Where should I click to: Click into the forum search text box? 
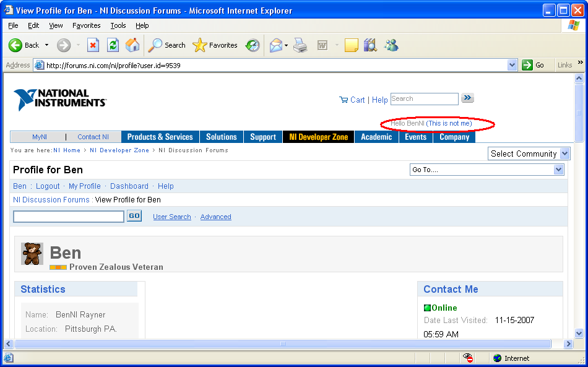pyautogui.click(x=69, y=217)
